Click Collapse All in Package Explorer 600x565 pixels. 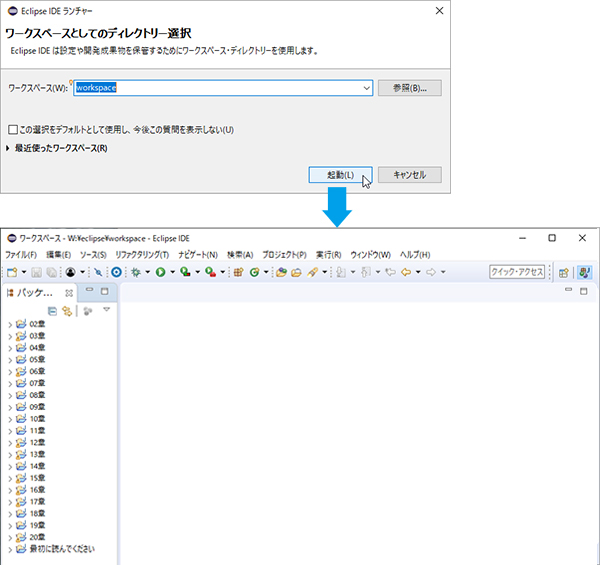click(x=52, y=311)
